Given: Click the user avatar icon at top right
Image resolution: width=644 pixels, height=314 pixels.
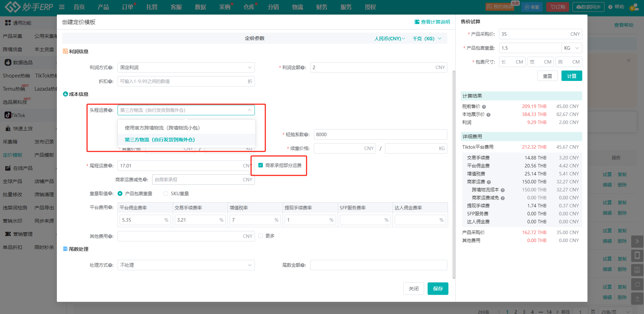Looking at the screenshot, I should tap(634, 7).
